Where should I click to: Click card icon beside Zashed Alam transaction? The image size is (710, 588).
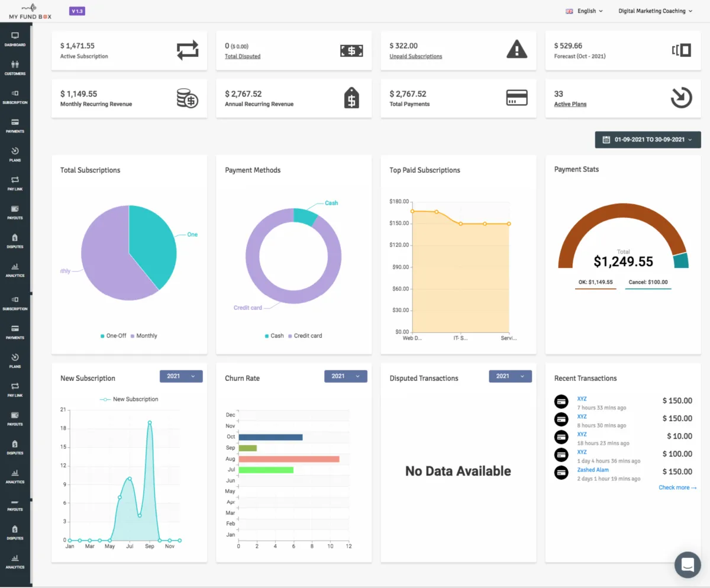click(x=561, y=473)
